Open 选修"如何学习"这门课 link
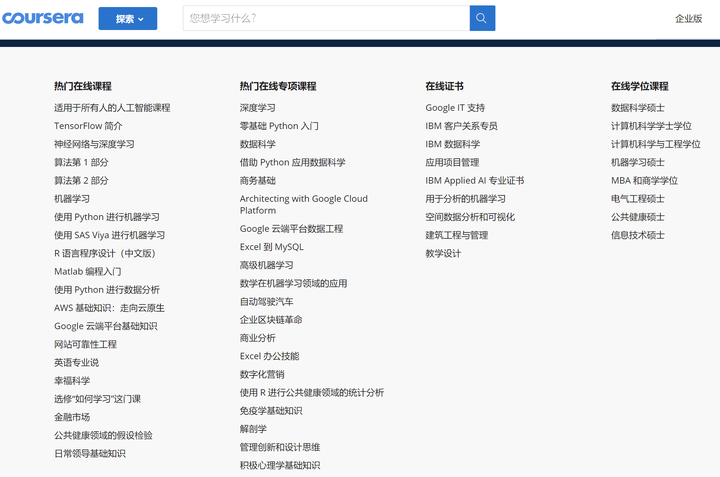 coord(97,399)
